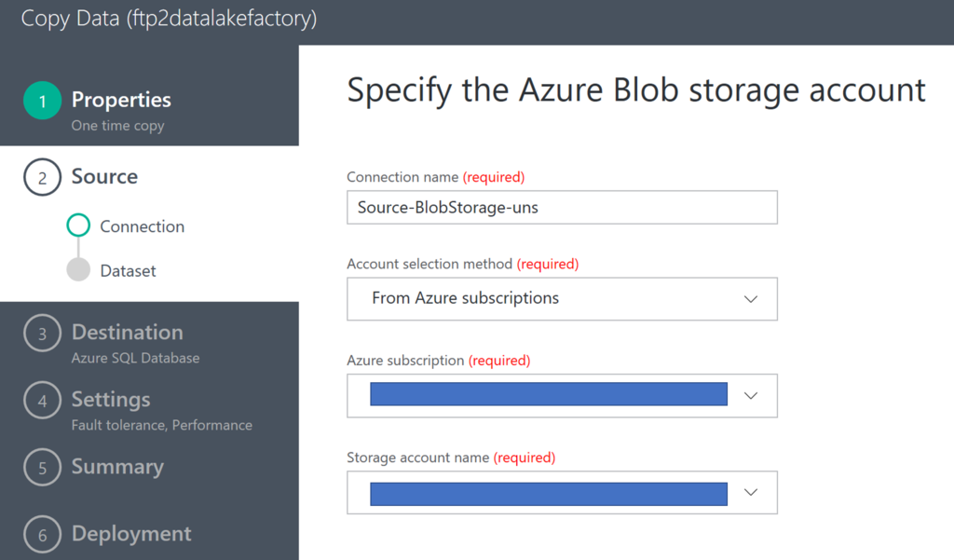Expand the Storage account name dropdown chevron
This screenshot has height=560, width=954.
751,492
